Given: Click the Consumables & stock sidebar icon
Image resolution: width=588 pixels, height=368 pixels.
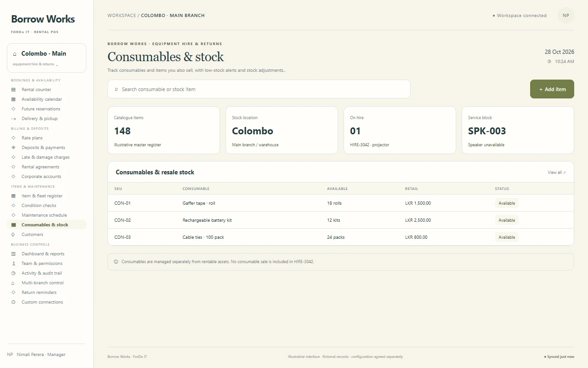Looking at the screenshot, I should click(13, 225).
